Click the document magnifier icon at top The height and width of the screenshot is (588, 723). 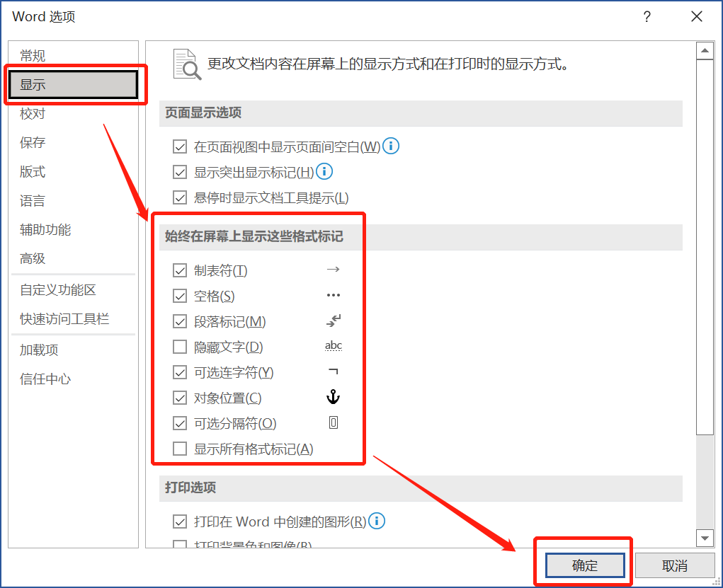click(187, 64)
